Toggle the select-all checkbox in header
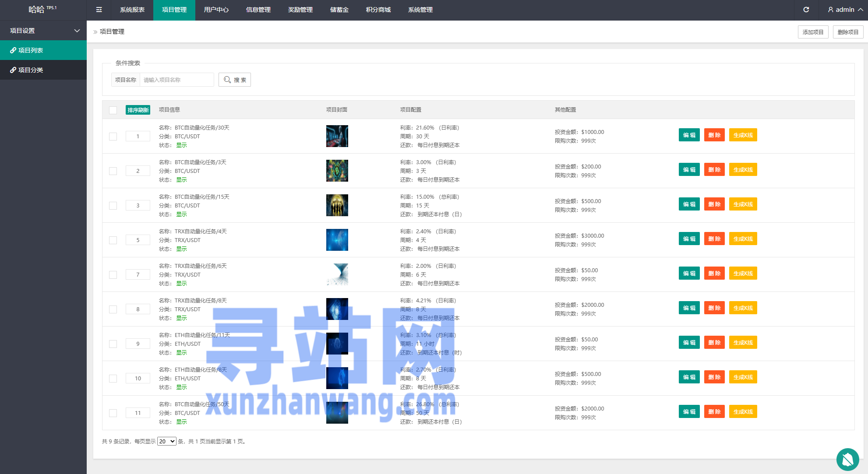The width and height of the screenshot is (868, 474). (x=113, y=110)
